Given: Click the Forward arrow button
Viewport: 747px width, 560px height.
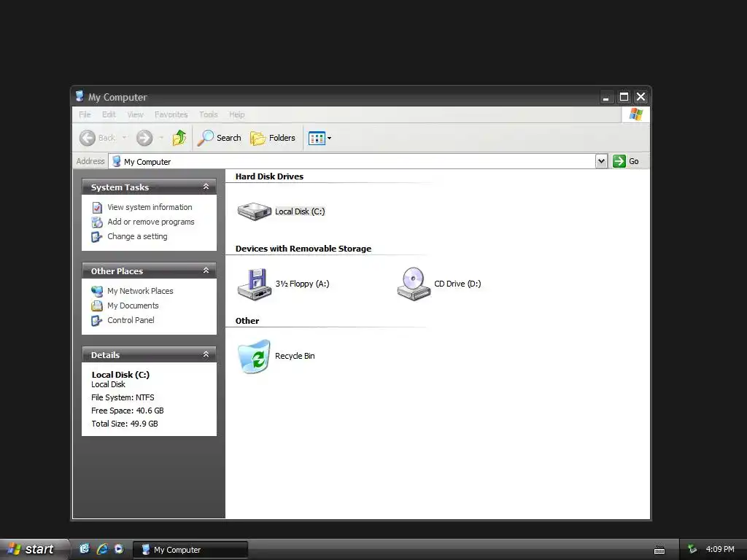Looking at the screenshot, I should coord(144,138).
